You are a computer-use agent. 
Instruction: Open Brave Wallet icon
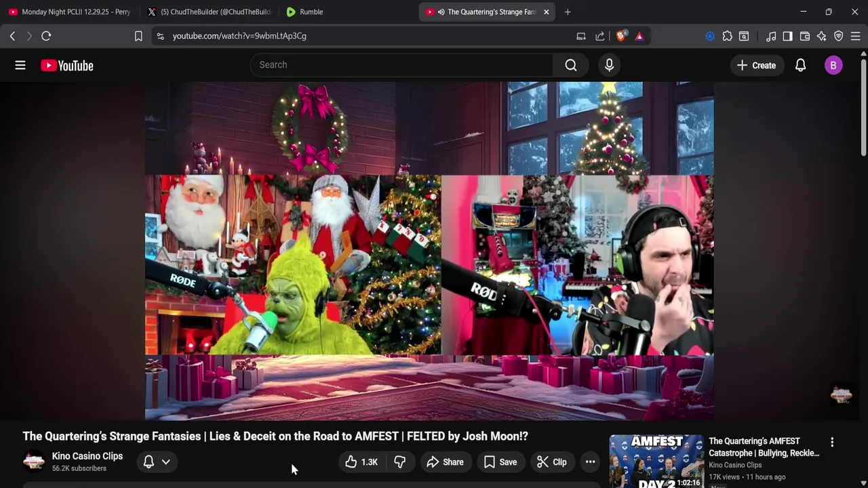pyautogui.click(x=805, y=36)
